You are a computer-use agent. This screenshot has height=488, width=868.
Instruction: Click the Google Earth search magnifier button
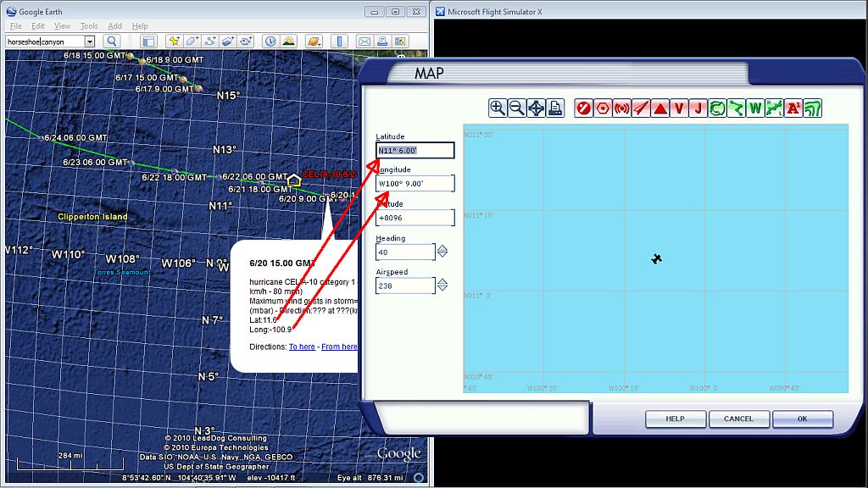(111, 42)
